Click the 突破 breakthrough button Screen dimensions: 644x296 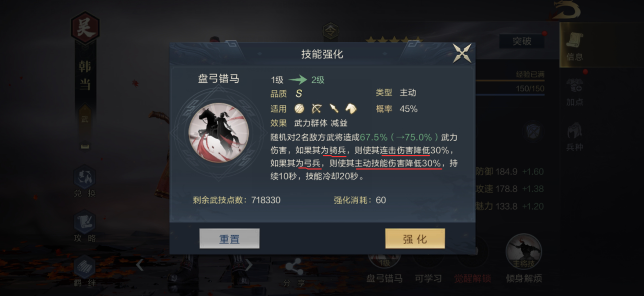pyautogui.click(x=521, y=41)
